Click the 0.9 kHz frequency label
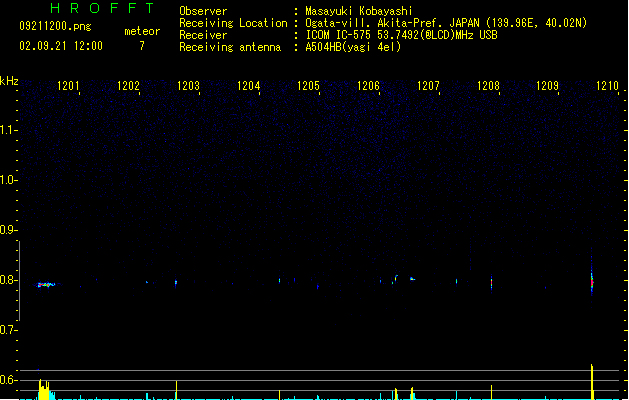The image size is (629, 400). 8,230
